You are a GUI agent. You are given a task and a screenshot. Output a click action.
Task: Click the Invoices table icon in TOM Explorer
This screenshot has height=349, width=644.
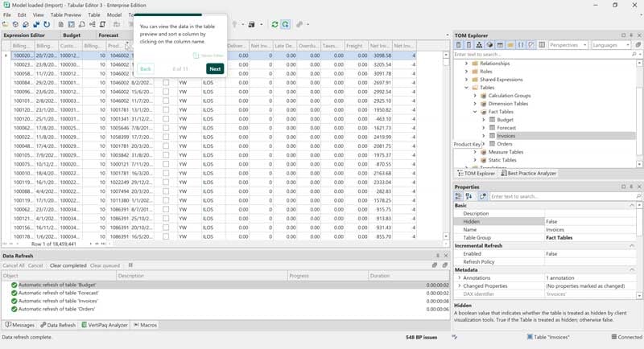pos(492,136)
